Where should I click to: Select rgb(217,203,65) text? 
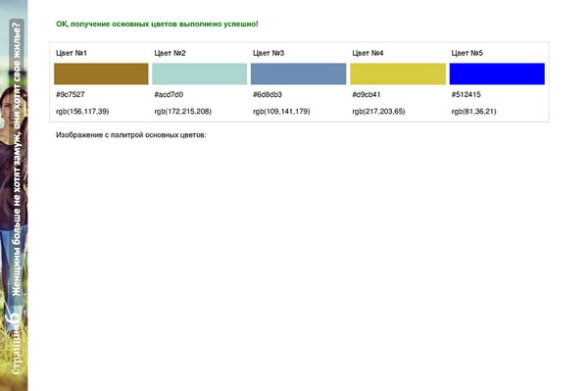(378, 112)
